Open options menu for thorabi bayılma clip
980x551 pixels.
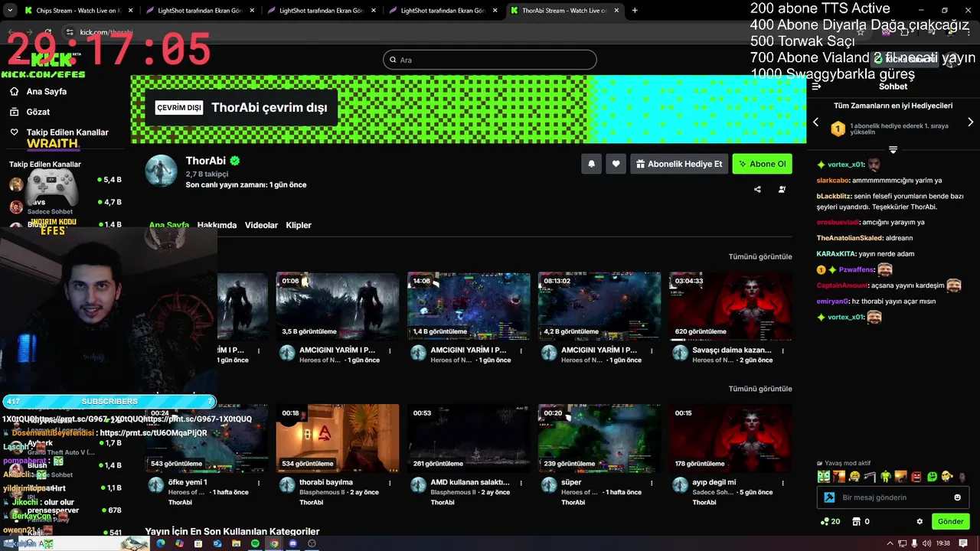[390, 484]
